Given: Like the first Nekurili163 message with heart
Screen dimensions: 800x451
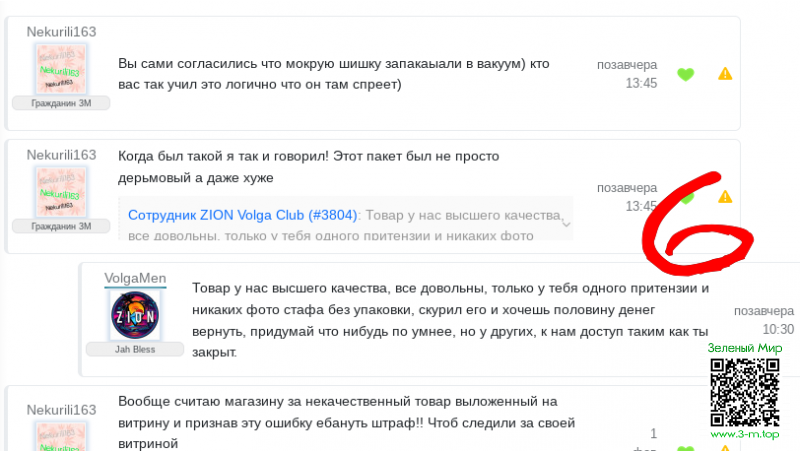Looking at the screenshot, I should (685, 74).
